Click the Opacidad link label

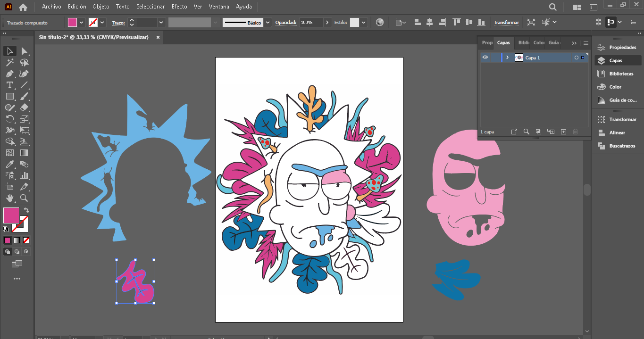(x=286, y=22)
